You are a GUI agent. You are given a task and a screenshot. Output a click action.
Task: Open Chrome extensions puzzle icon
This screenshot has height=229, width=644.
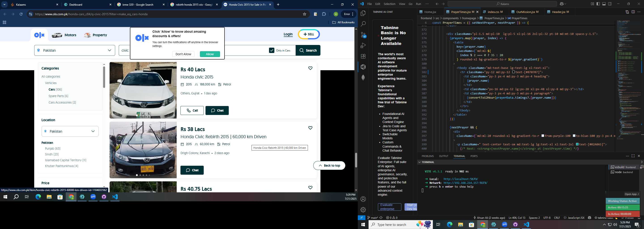(x=324, y=14)
